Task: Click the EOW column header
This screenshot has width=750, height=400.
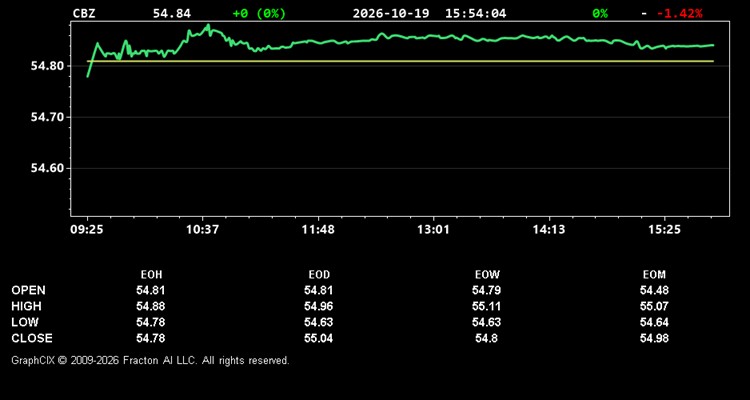Action: [x=487, y=275]
